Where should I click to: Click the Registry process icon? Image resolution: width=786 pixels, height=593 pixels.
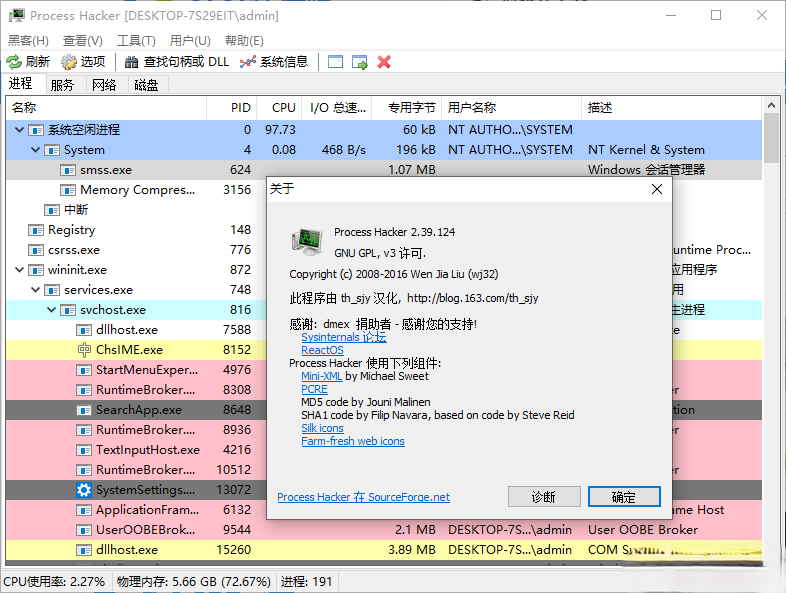pyautogui.click(x=36, y=230)
